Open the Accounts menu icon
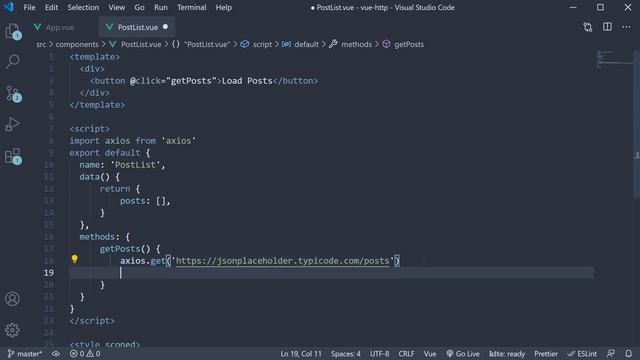640x360 pixels. (12, 299)
